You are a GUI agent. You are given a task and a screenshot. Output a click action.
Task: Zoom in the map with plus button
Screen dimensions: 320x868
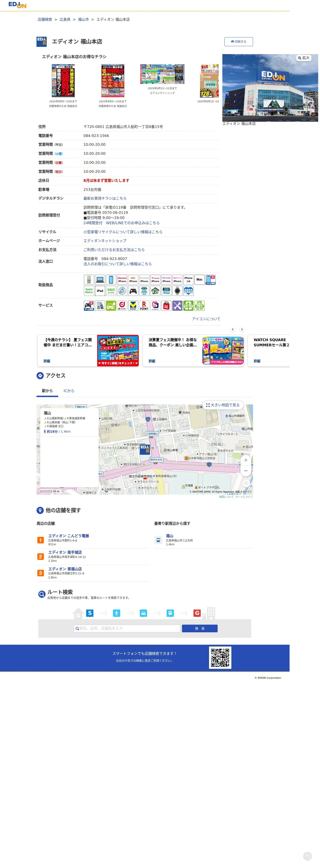coord(246,460)
